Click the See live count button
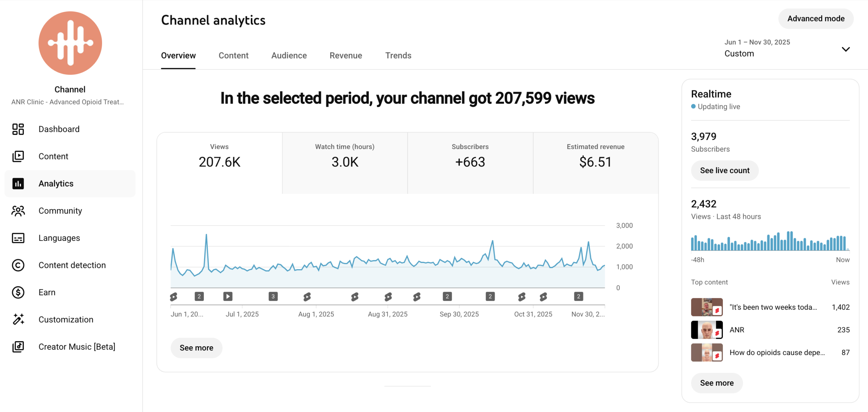868x412 pixels. (725, 170)
